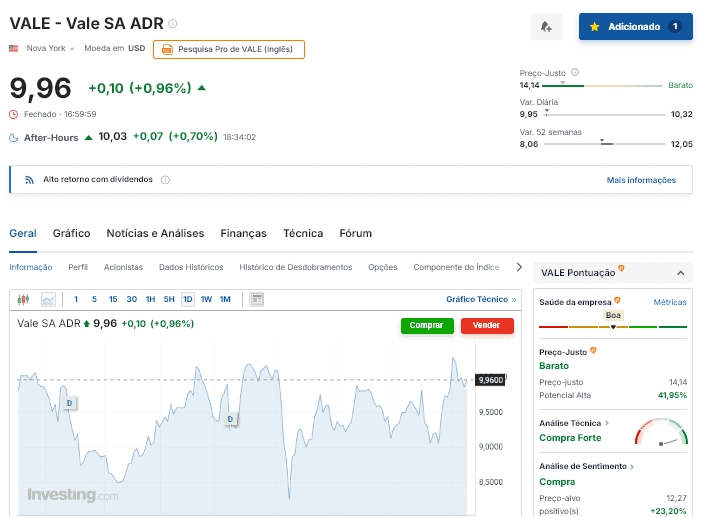Click the info icon beside Vale SA ADR title
This screenshot has height=517, width=703.
point(173,23)
